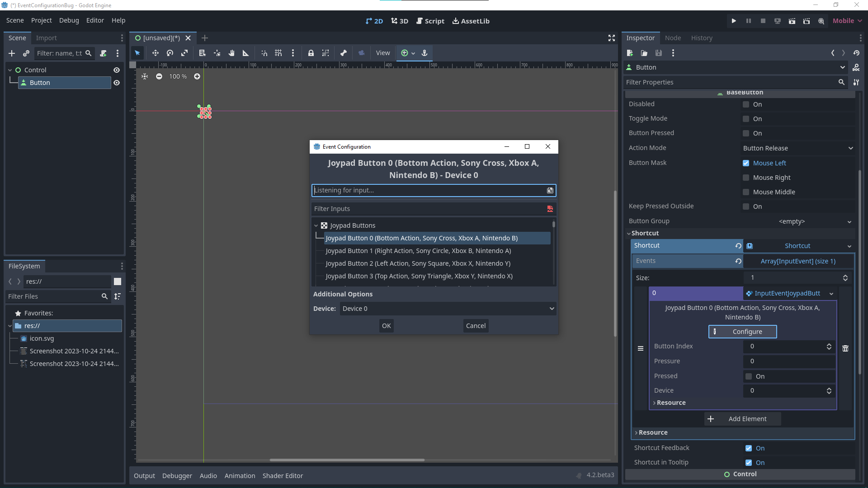Click the lock selected node icon
Image resolution: width=868 pixels, height=488 pixels.
point(311,53)
